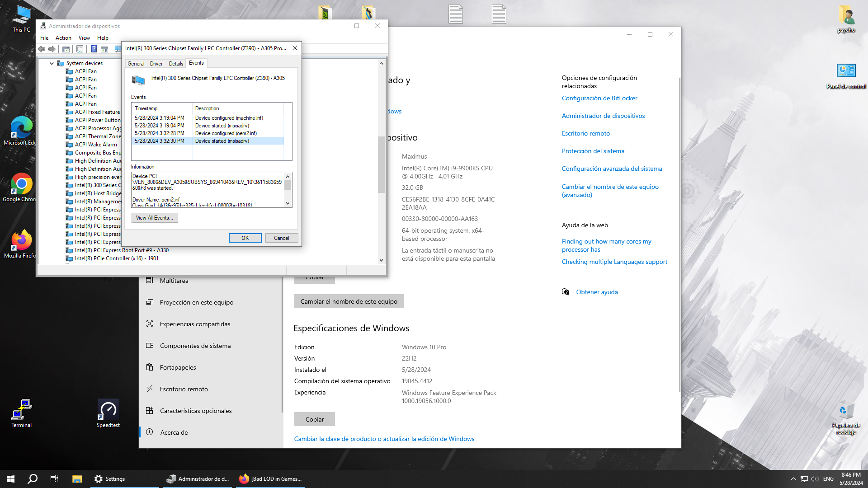Click the Timestamp column header
868x488 pixels.
146,108
